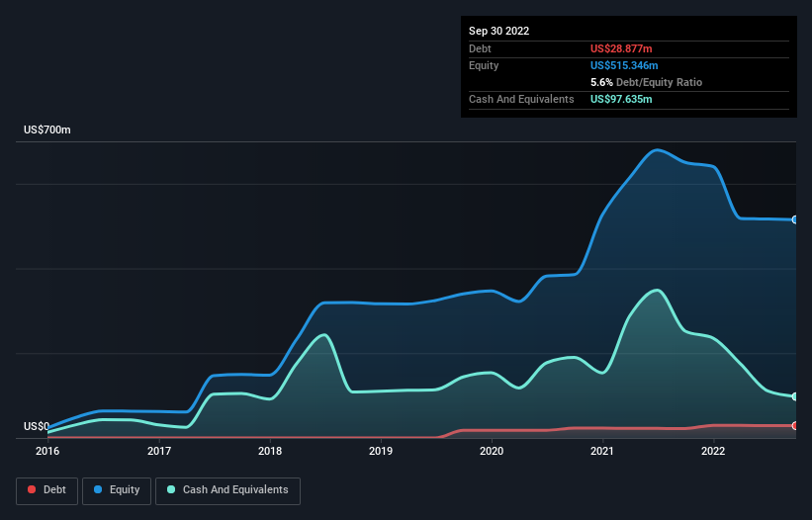Click Cash And Equivalents label in tooltip
This screenshot has height=520, width=812.
[x=521, y=99]
